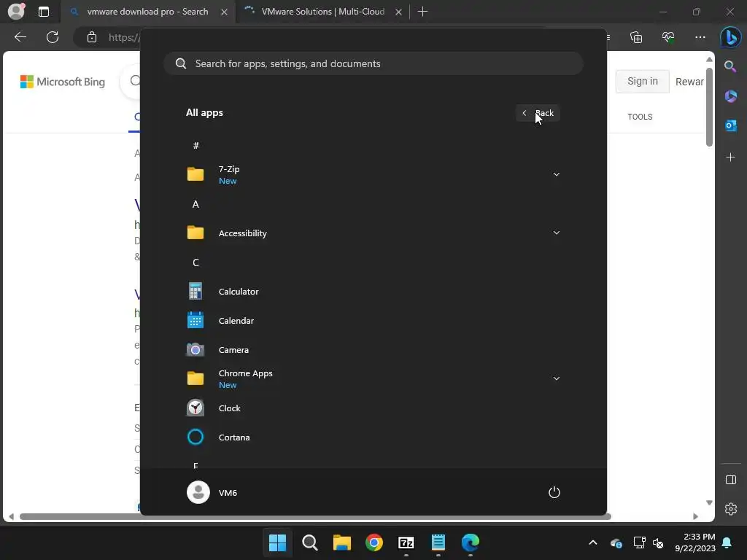Open the Chrome Apps folder entry
Viewport: 747px width, 560px height.
(x=373, y=378)
